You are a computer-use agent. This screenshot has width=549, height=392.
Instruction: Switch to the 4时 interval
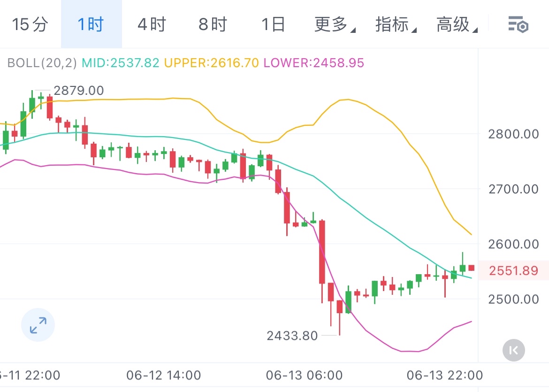point(152,24)
